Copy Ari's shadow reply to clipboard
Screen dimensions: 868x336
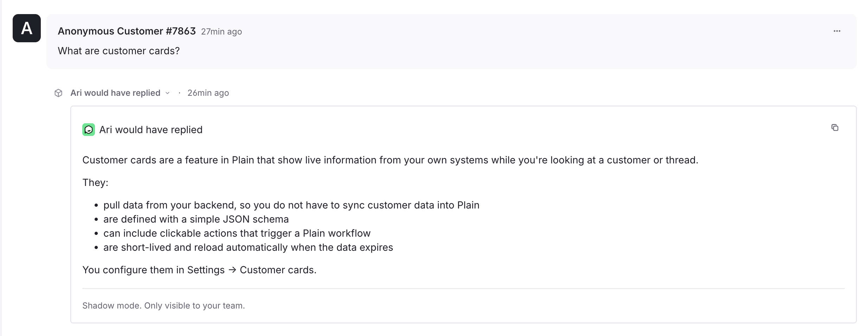(835, 127)
